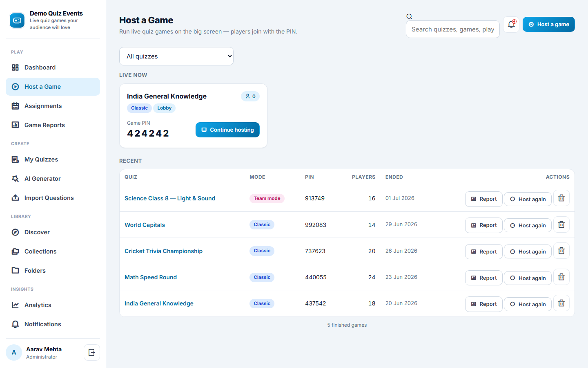The height and width of the screenshot is (368, 588).
Task: Open the notifications bell icon
Action: (x=511, y=25)
